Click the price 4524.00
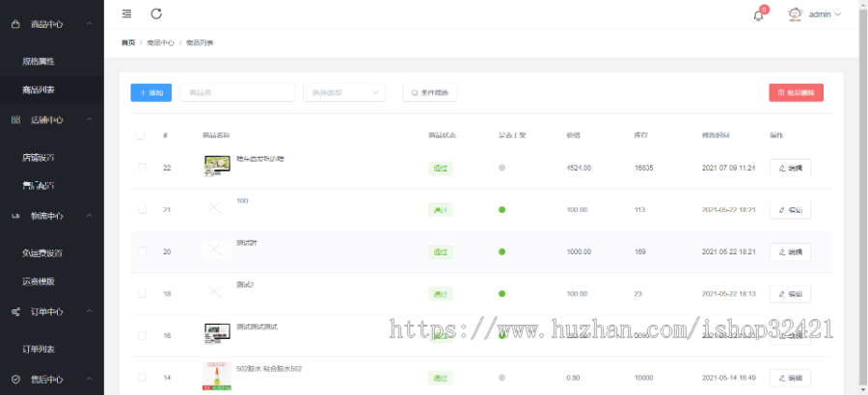 (x=579, y=168)
